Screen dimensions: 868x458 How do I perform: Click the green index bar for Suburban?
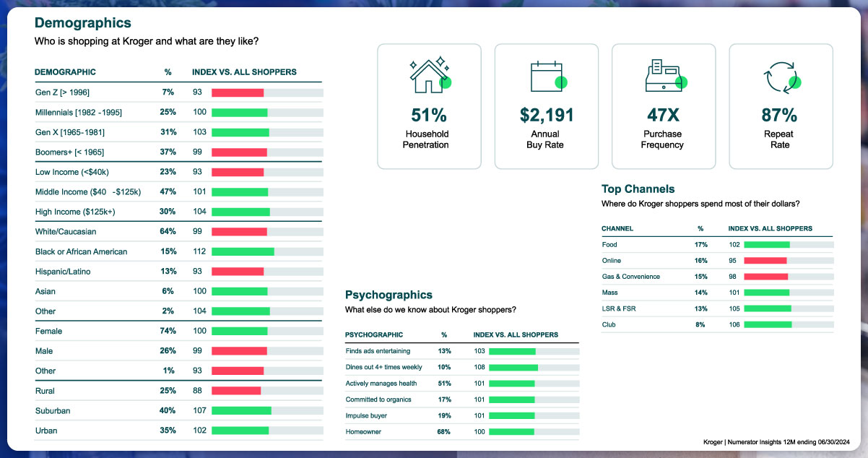[241, 410]
